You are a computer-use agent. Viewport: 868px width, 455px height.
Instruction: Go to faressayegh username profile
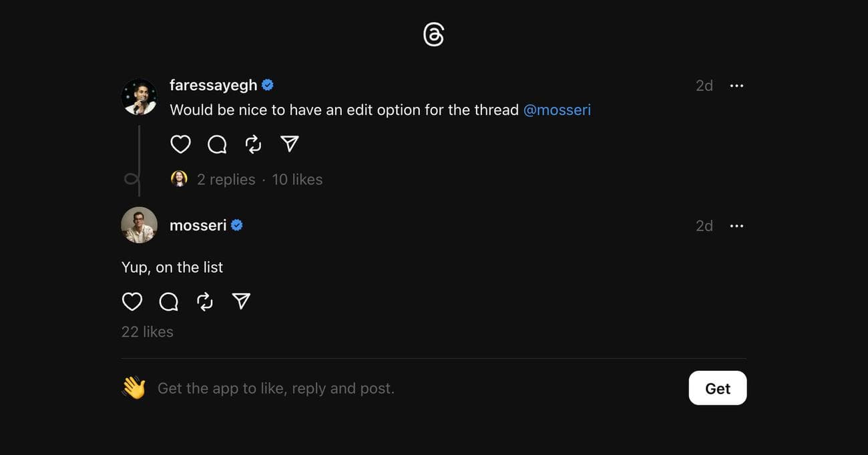pyautogui.click(x=213, y=86)
